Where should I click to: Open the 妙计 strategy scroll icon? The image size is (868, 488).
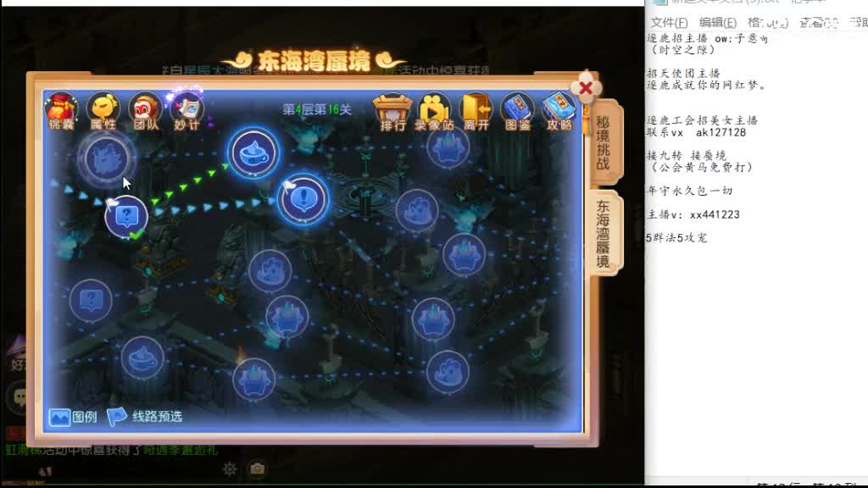187,111
